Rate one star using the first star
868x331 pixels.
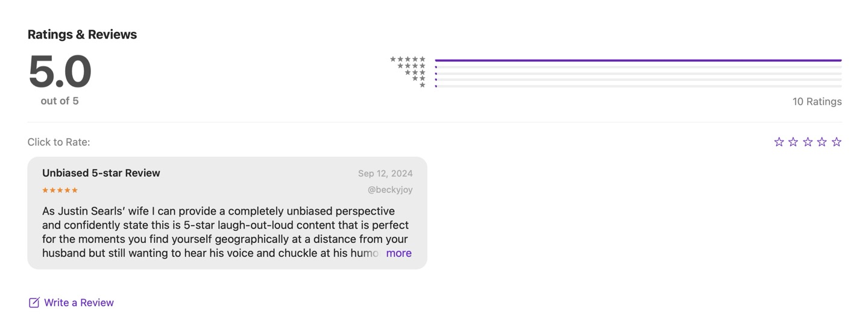point(779,142)
